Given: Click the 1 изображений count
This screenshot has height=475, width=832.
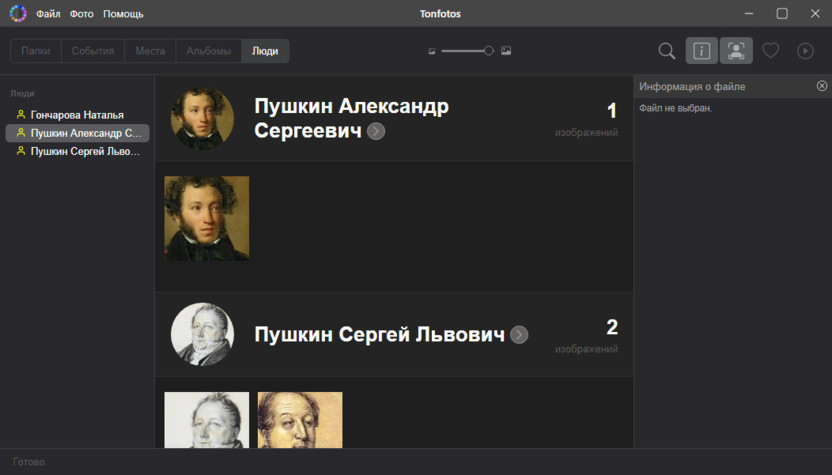Looking at the screenshot, I should pos(586,119).
